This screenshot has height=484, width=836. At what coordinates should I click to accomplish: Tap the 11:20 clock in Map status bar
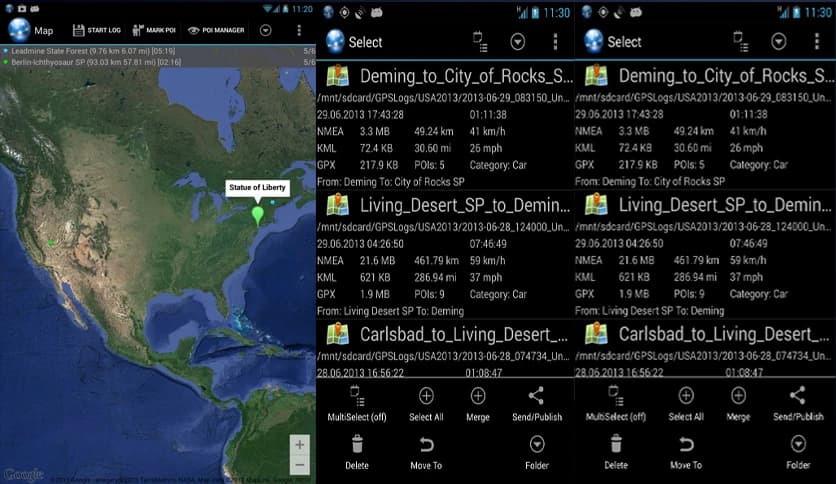(302, 9)
